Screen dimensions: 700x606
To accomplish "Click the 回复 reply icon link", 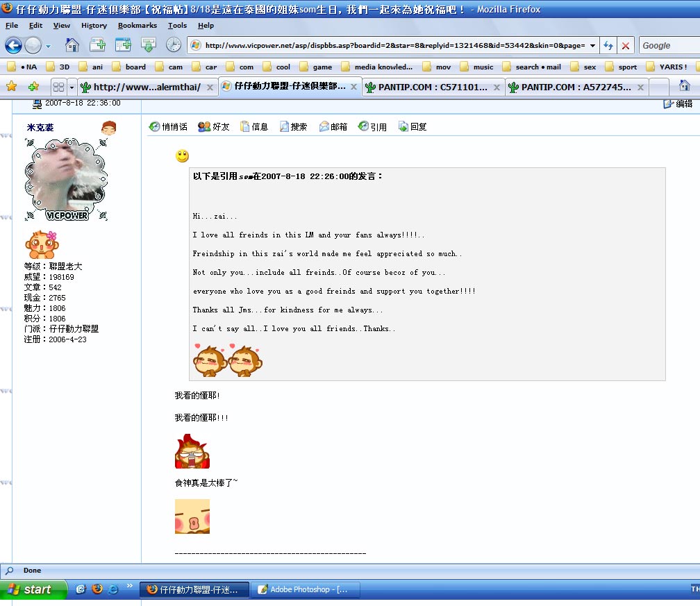I will pyautogui.click(x=412, y=127).
